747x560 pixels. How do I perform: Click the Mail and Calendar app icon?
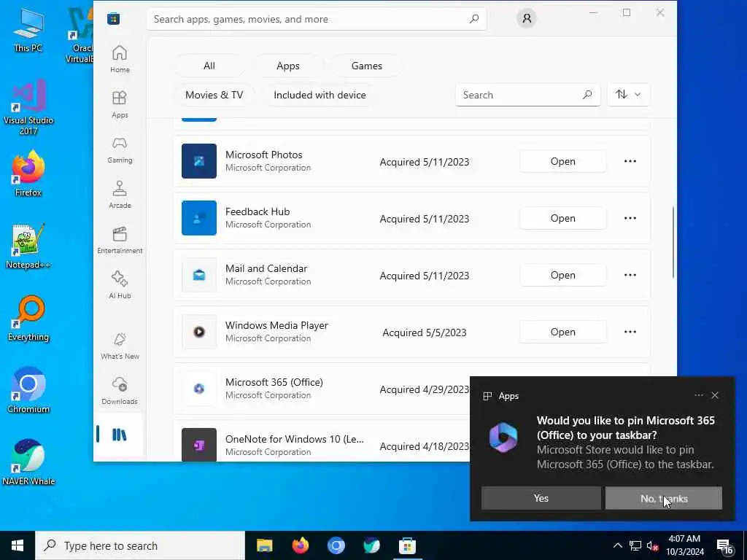coord(199,275)
